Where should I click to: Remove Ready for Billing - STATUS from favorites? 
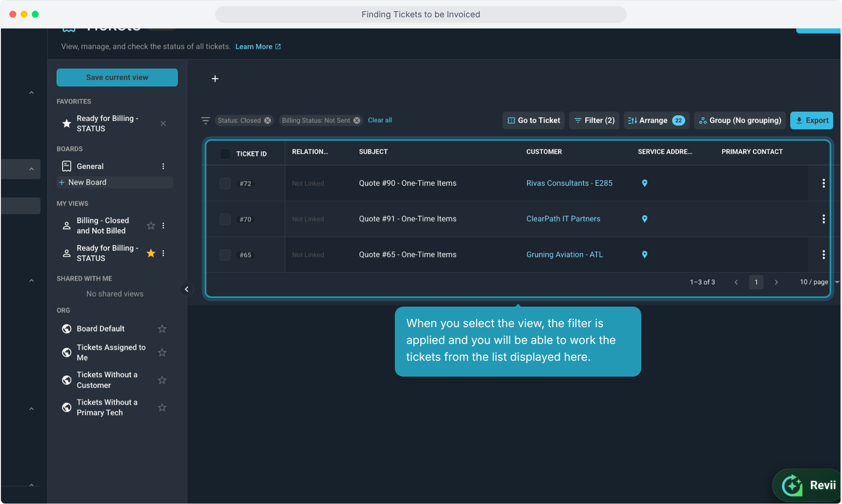tap(163, 124)
